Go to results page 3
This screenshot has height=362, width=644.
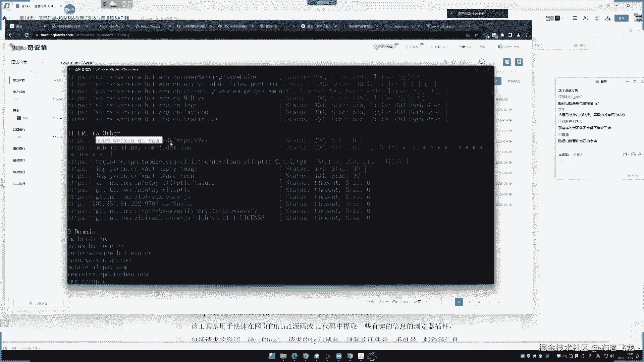[x=469, y=302]
